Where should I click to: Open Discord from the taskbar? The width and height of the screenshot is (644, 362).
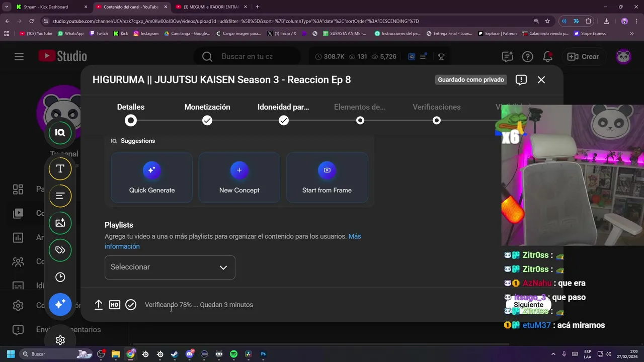190,354
